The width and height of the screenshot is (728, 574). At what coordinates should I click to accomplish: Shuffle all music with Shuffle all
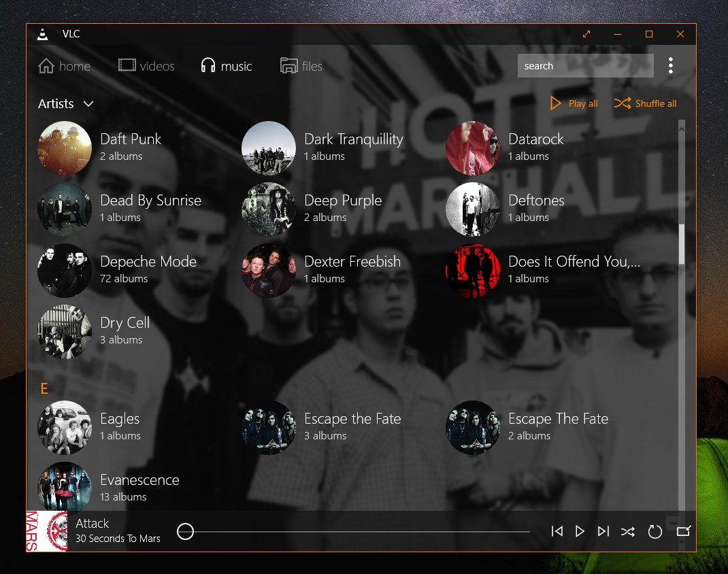click(645, 103)
